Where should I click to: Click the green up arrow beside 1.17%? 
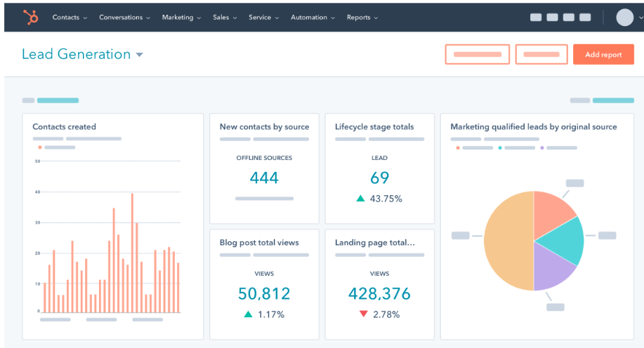click(248, 314)
